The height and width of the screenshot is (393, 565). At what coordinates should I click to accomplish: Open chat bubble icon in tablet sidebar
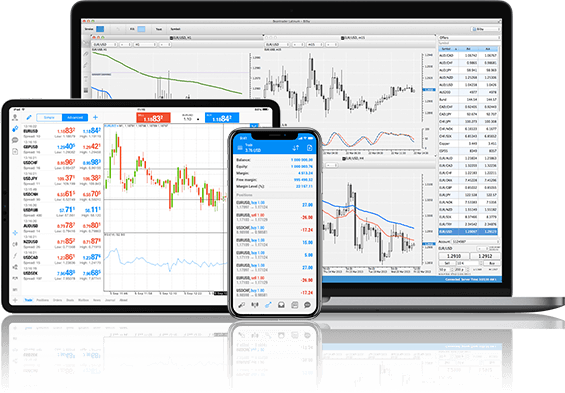point(15,140)
